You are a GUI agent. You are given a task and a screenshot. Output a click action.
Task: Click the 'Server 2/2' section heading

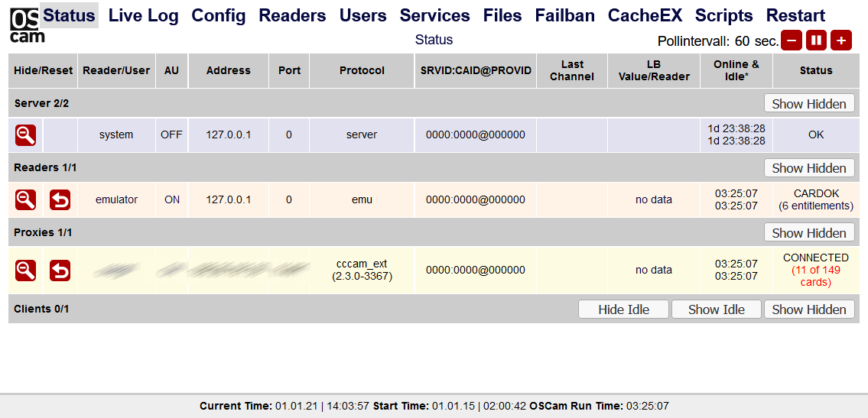[41, 103]
